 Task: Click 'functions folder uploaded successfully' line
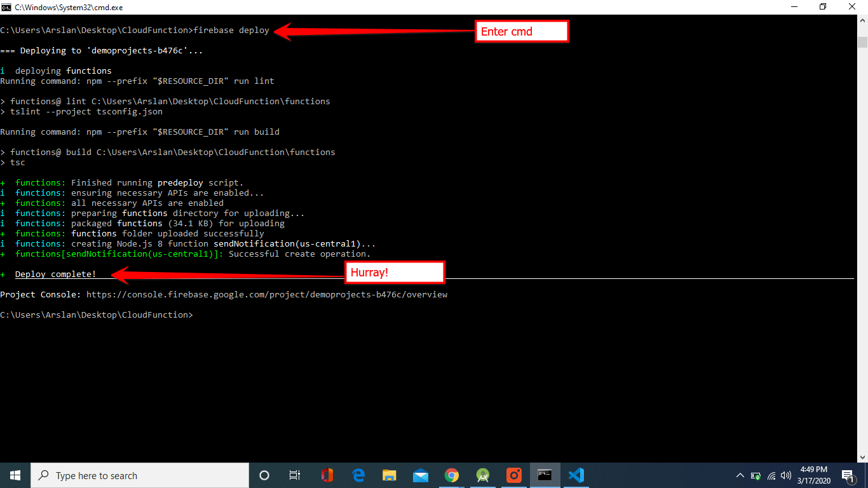tap(132, 234)
